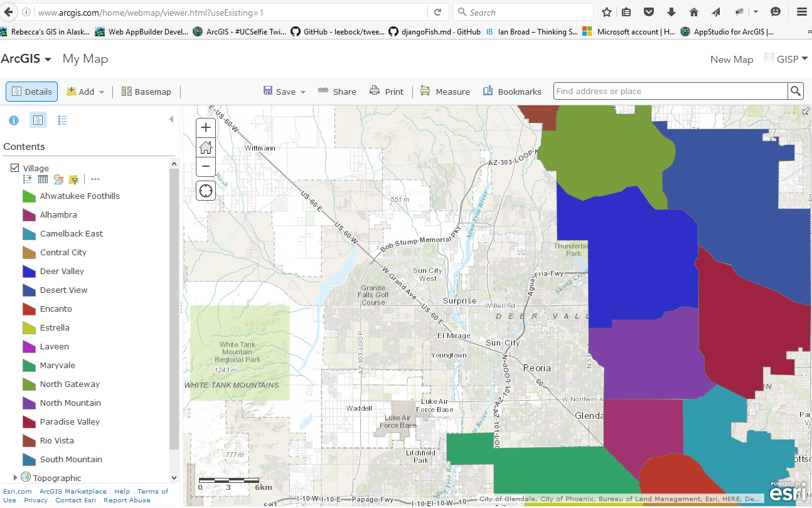Open the browser hamburger menu
The height and width of the screenshot is (508, 812).
801,12
